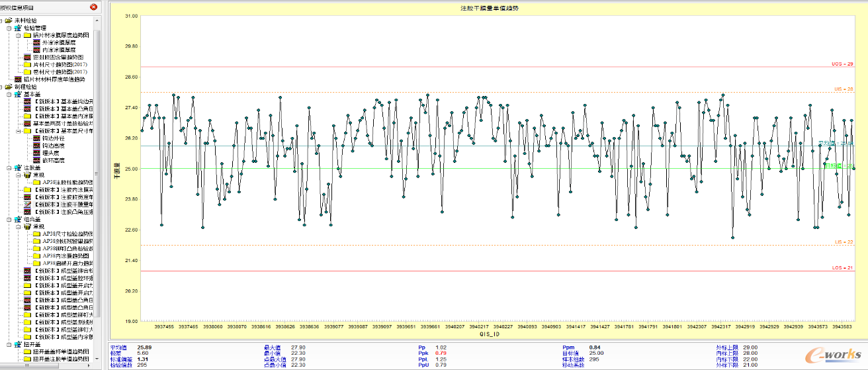Click the Ppk 0.79 statistic

click(433, 353)
